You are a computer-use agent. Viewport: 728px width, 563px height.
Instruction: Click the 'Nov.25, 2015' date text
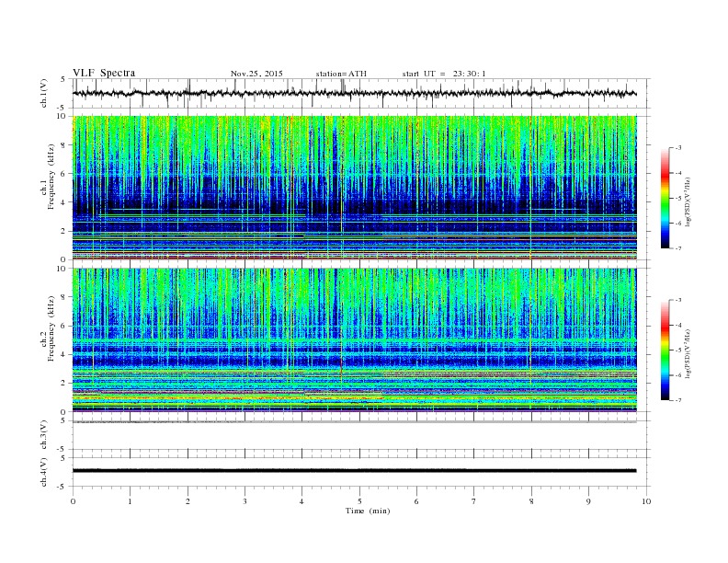tap(256, 74)
